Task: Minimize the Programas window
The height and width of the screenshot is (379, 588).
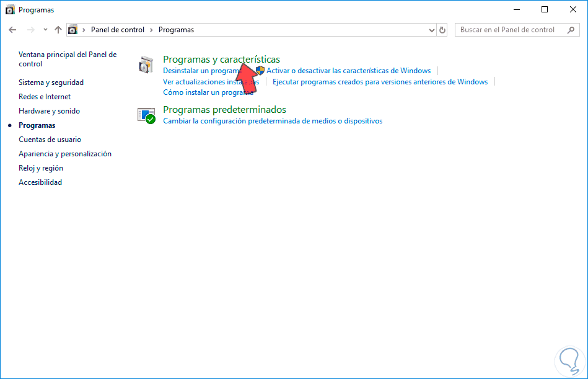Action: (x=516, y=10)
